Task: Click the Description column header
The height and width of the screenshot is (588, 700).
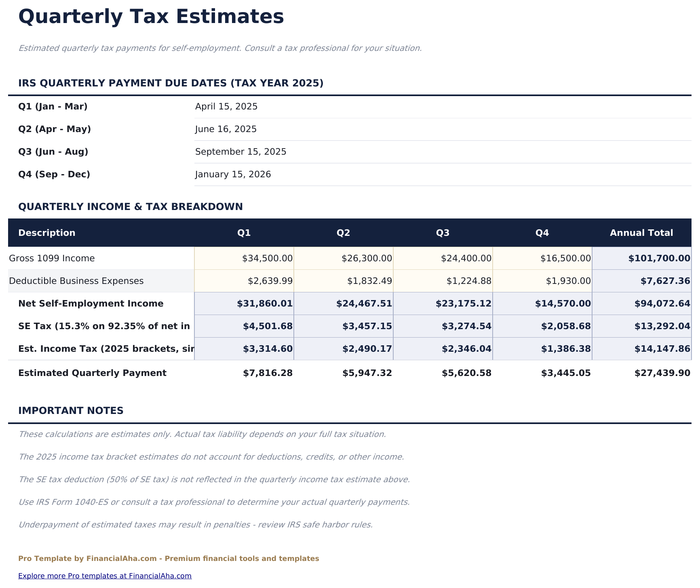Action: pyautogui.click(x=47, y=233)
